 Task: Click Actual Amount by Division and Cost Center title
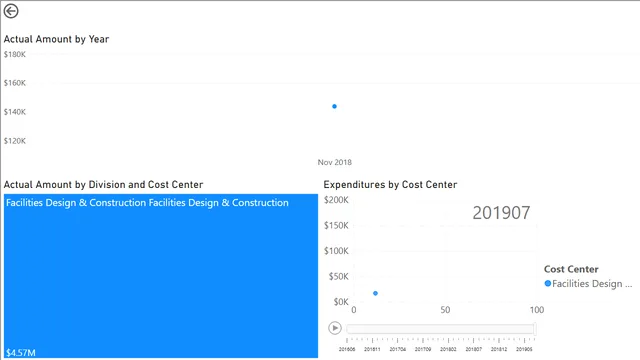point(103,184)
